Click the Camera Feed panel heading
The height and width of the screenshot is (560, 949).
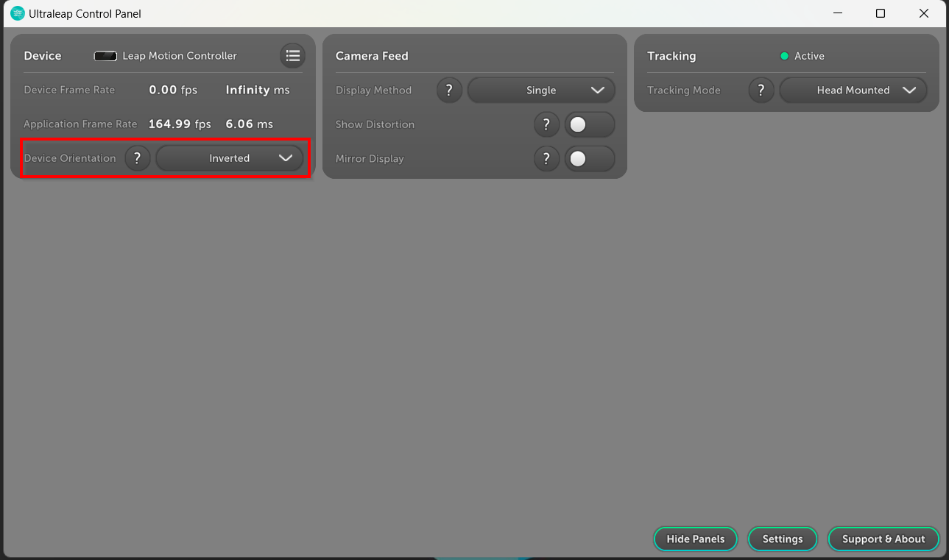click(372, 56)
